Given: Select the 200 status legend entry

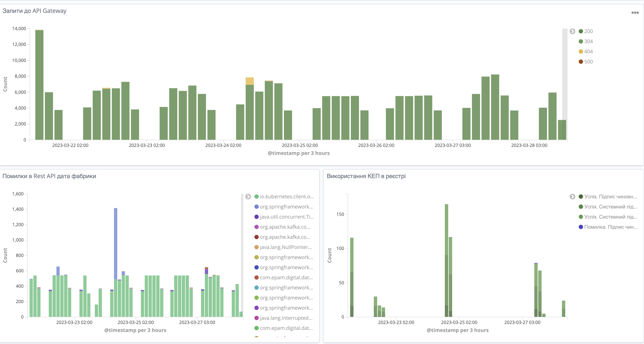Looking at the screenshot, I should click(x=586, y=31).
